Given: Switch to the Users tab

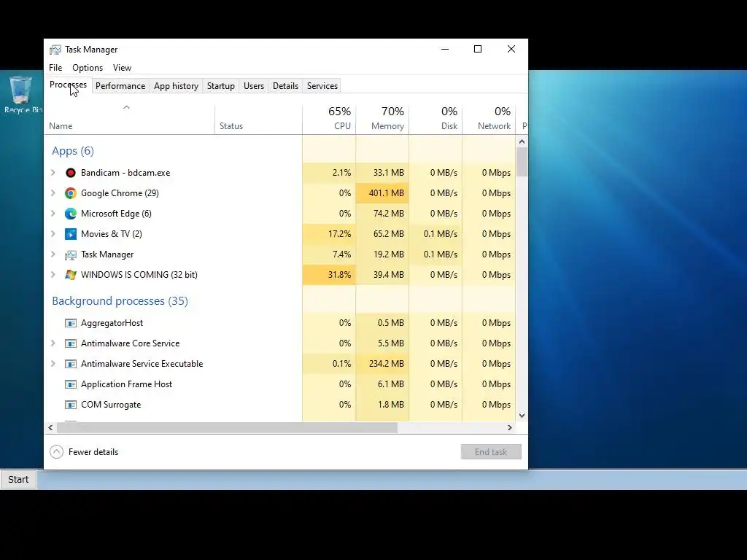Looking at the screenshot, I should click(253, 86).
